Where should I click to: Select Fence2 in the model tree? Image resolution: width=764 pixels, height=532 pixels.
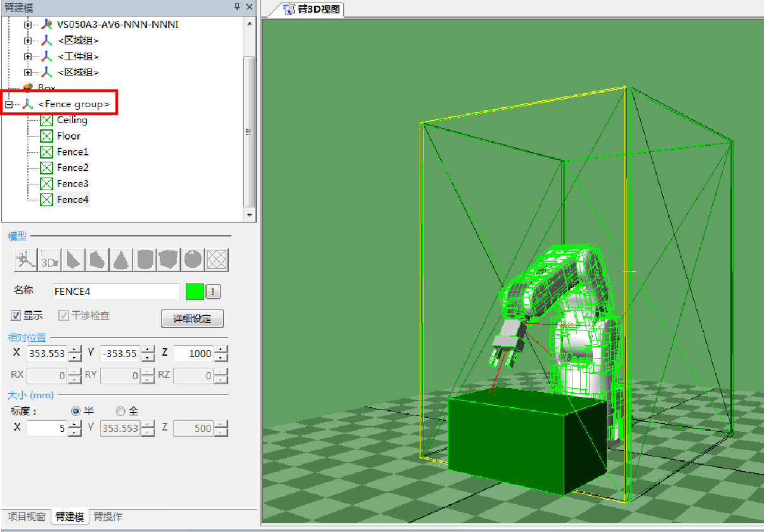[72, 167]
